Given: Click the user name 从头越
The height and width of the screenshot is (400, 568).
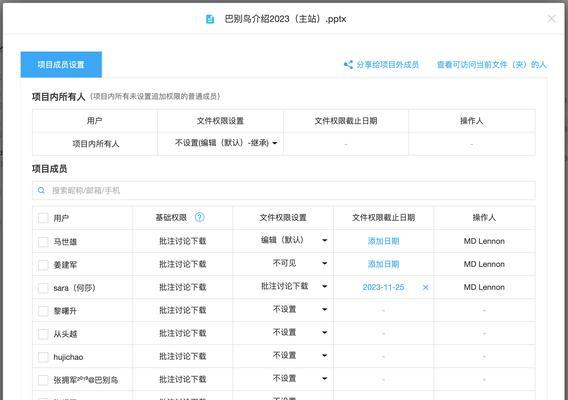Looking at the screenshot, I should click(x=65, y=334).
